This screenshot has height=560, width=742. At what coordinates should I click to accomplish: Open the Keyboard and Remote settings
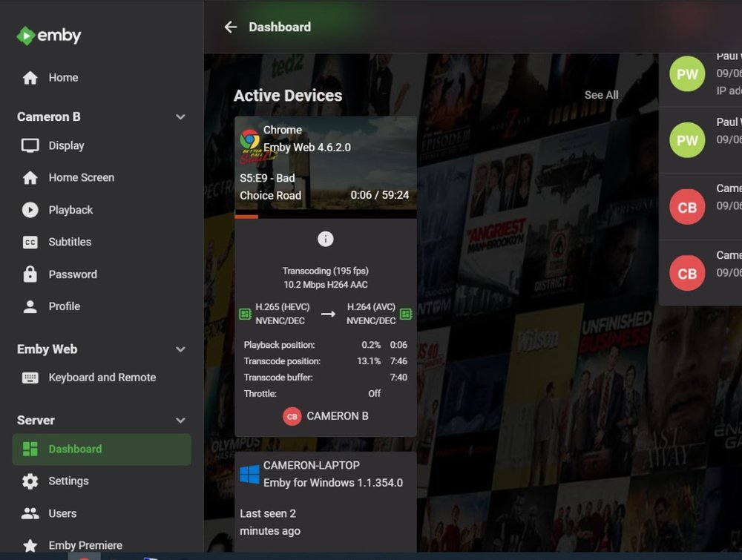(x=102, y=377)
